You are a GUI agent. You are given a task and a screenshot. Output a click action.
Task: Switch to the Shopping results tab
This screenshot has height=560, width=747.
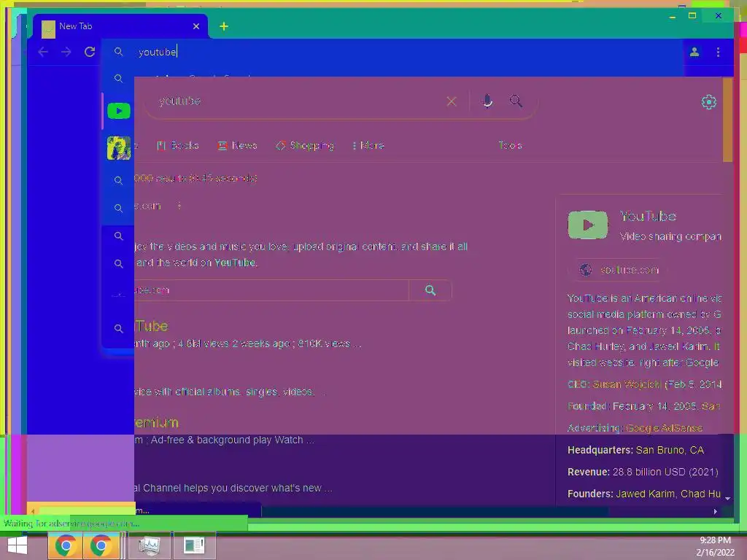[305, 145]
